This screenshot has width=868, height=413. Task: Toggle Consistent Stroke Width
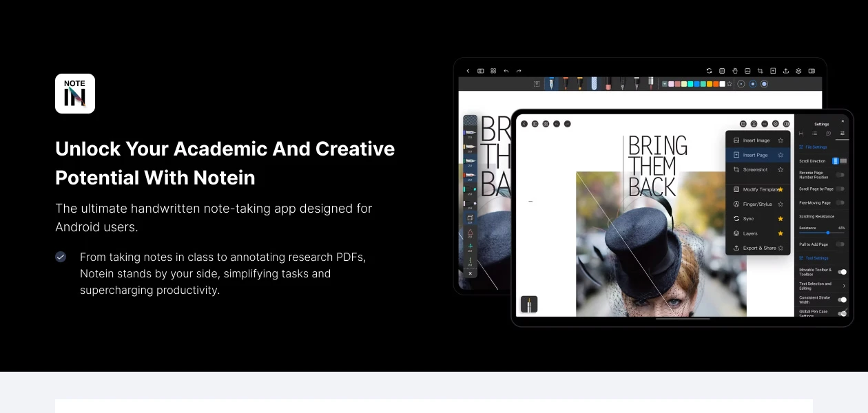click(x=842, y=299)
